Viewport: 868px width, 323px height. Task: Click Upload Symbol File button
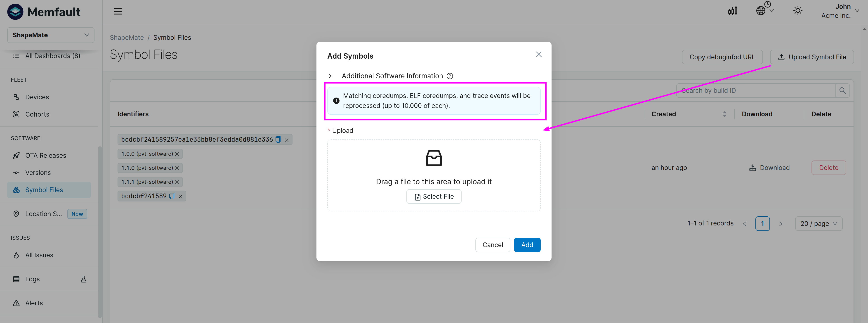[812, 57]
